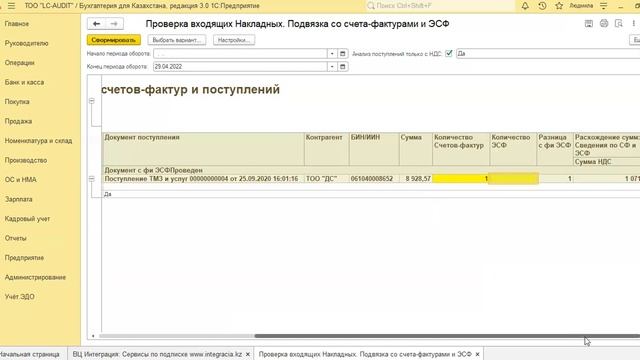Click the Документ поступления column header
This screenshot has height=360, width=640.
(x=204, y=149)
